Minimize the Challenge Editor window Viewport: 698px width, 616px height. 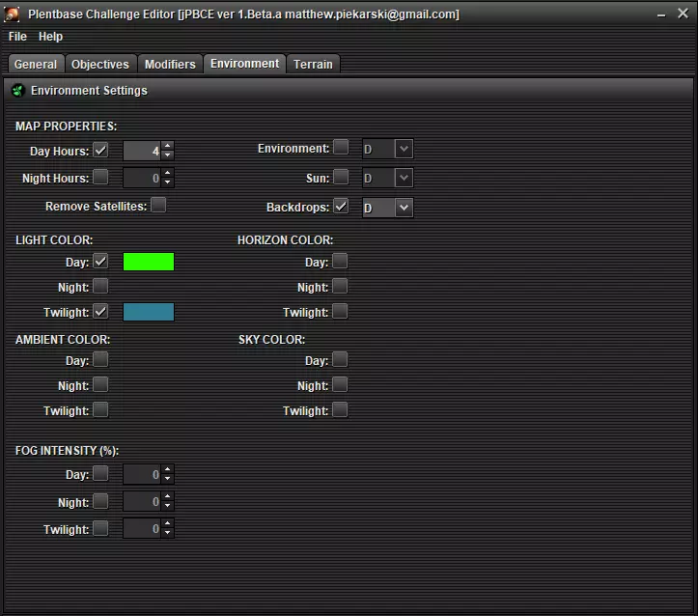[661, 14]
